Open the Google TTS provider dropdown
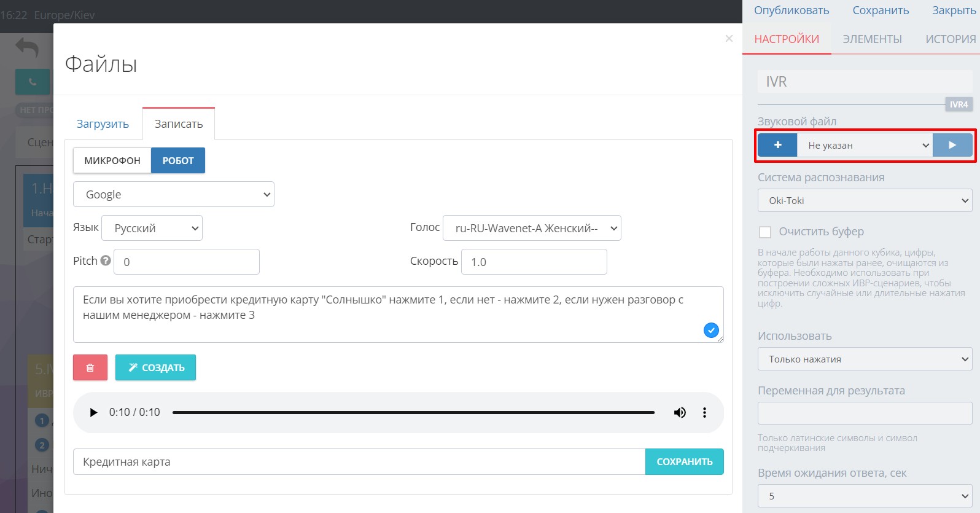Viewport: 980px width, 513px height. 174,194
